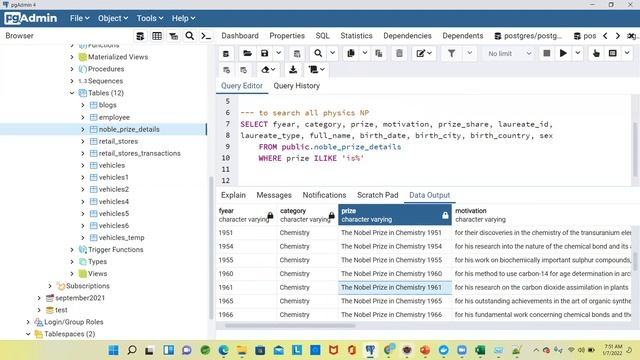This screenshot has height=360, width=640.
Task: Open the Notifications tab
Action: coord(324,195)
